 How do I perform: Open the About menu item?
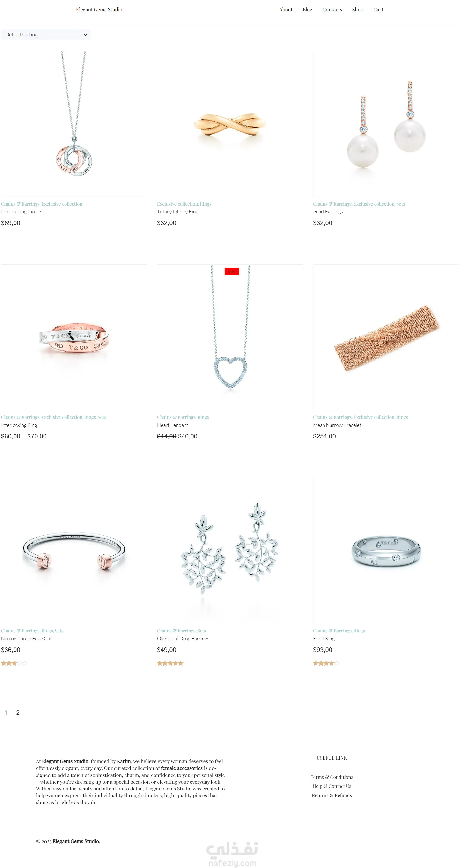(286, 10)
